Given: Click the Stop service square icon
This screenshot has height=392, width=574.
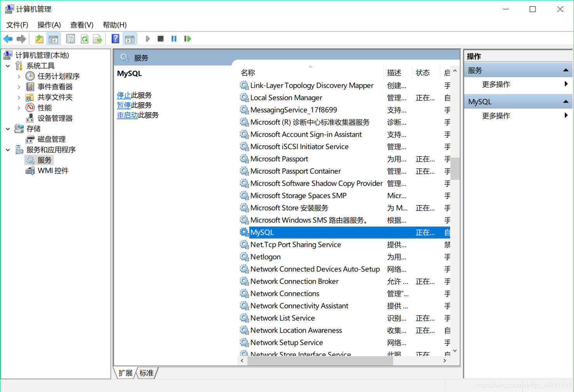Looking at the screenshot, I should pos(160,39).
